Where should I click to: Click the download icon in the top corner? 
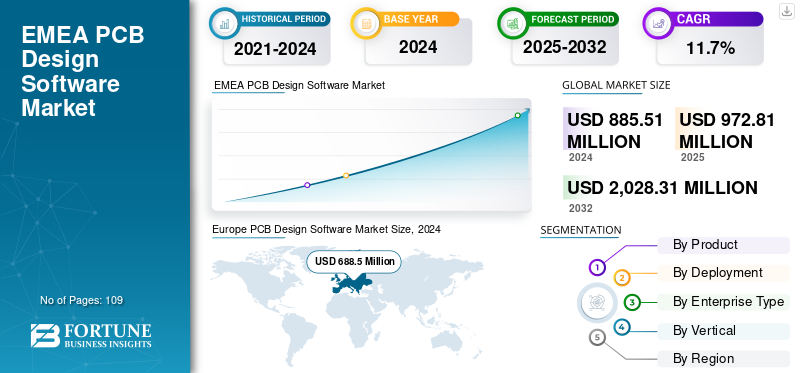coord(786,11)
